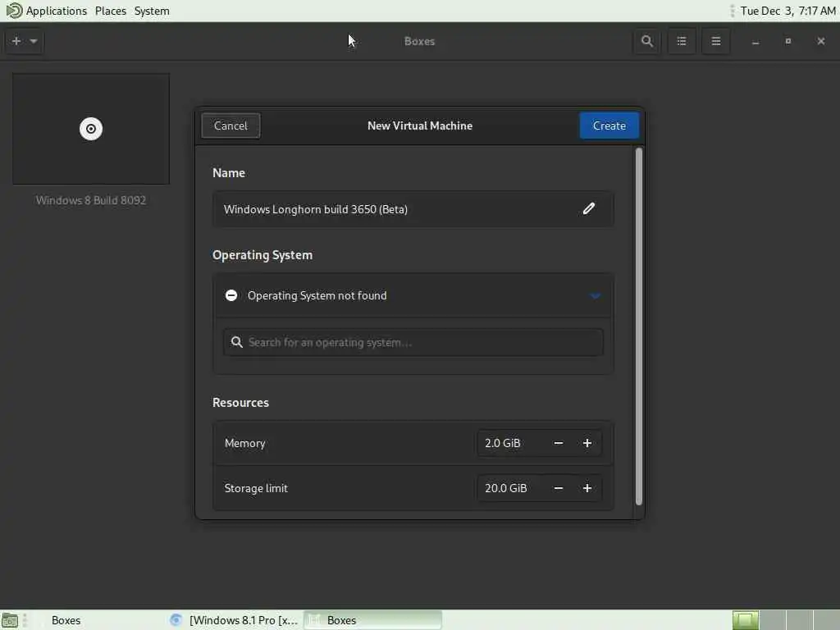Click the magnifier icon in the OS search field
Image resolution: width=840 pixels, height=630 pixels.
(x=236, y=342)
